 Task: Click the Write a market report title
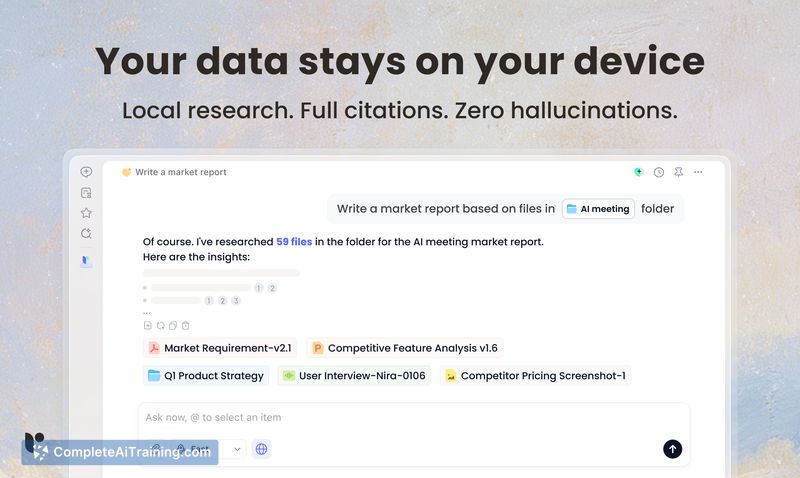(x=181, y=172)
